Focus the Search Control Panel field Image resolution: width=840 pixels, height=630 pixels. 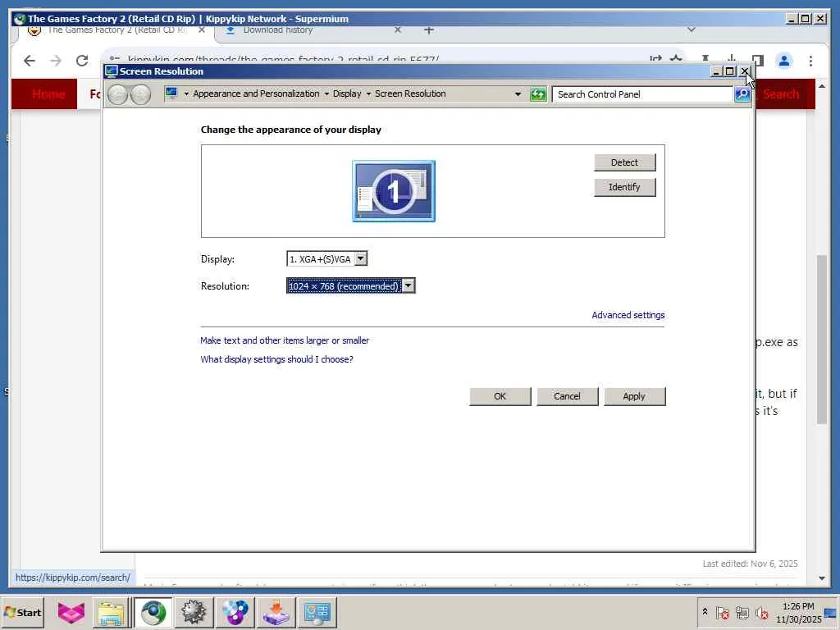[643, 94]
